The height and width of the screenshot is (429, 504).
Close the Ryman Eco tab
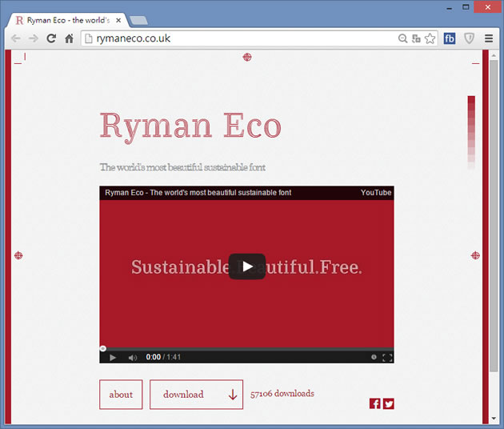[x=118, y=20]
